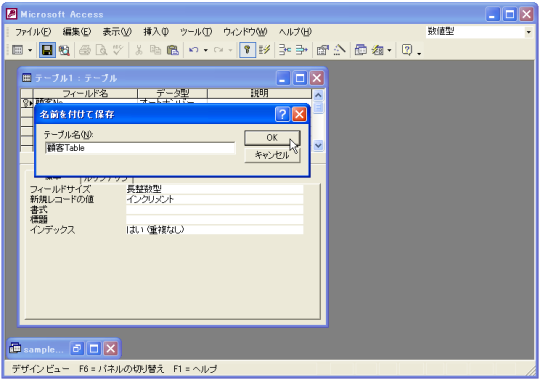Click the Build wand icon

pyautogui.click(x=339, y=50)
